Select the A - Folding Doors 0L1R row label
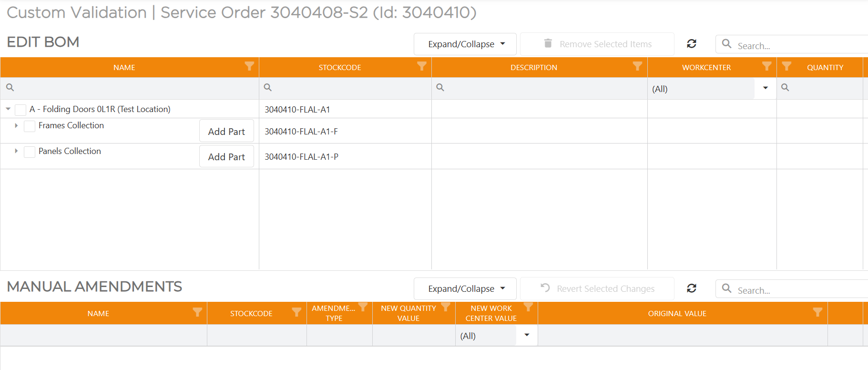Viewport: 868px width, 370px height. click(x=100, y=109)
